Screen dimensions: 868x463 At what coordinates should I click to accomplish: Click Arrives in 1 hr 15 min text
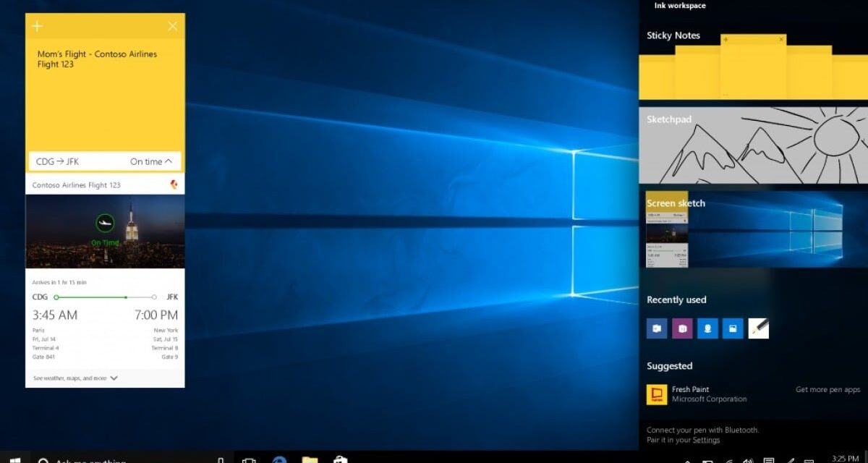[59, 282]
